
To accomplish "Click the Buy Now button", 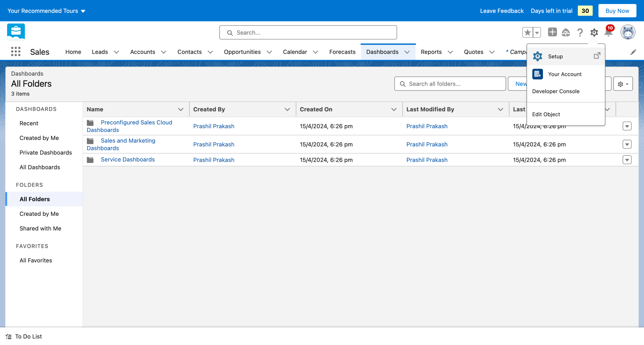I will (x=617, y=11).
